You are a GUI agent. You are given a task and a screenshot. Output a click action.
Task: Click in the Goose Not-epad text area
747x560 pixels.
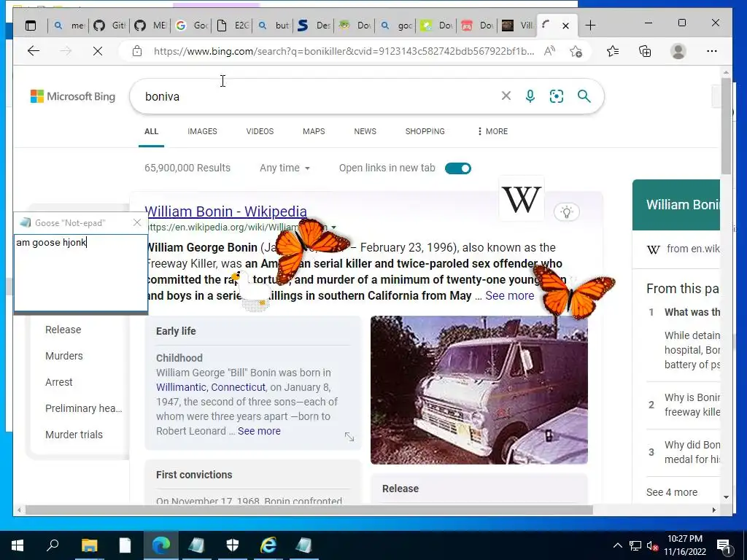coord(80,271)
